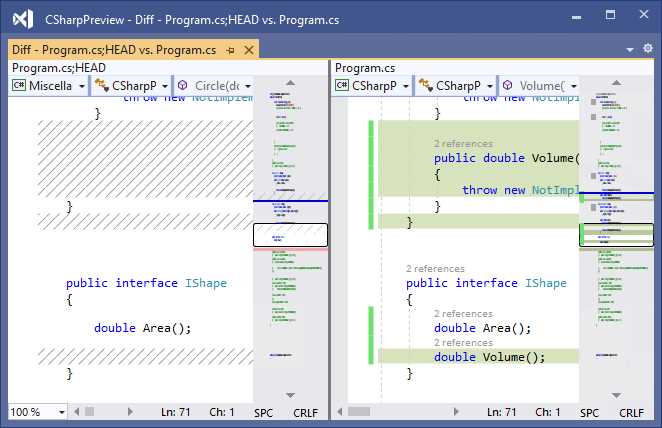Image resolution: width=662 pixels, height=428 pixels.
Task: Click scroll down arrow in right pane
Action: pyautogui.click(x=616, y=395)
